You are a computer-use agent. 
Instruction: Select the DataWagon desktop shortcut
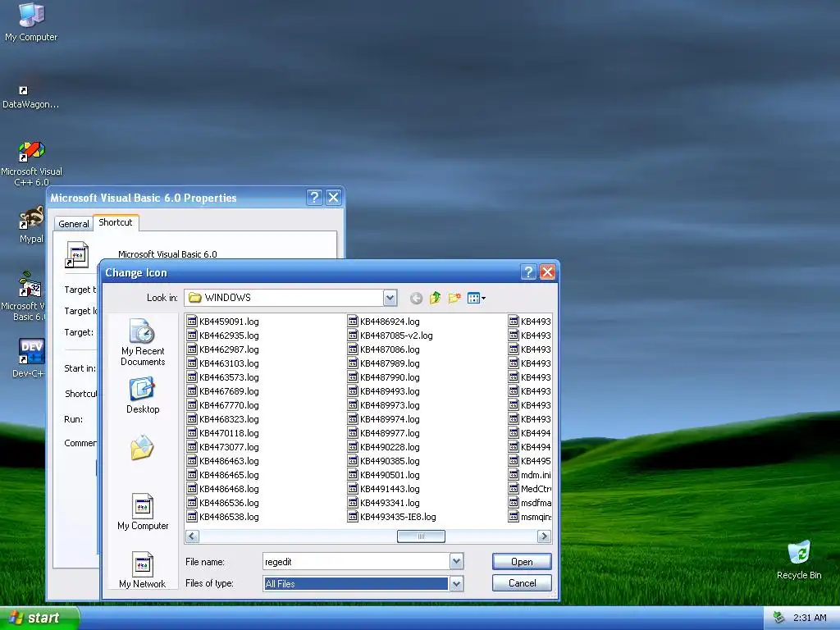coord(30,97)
